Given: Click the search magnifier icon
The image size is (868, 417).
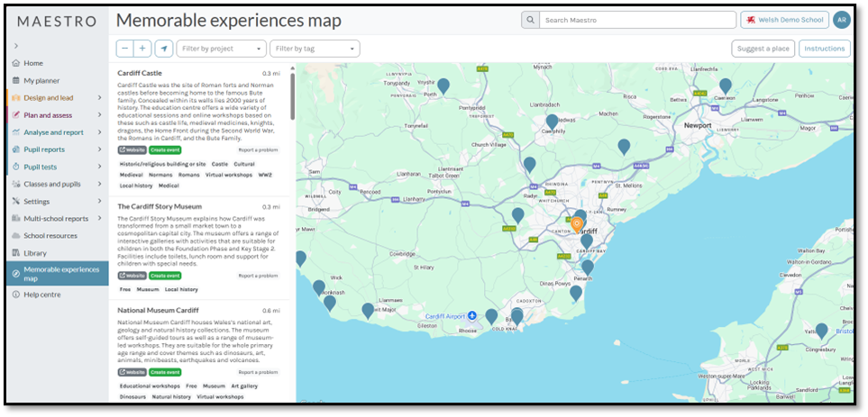Looking at the screenshot, I should pos(530,20).
